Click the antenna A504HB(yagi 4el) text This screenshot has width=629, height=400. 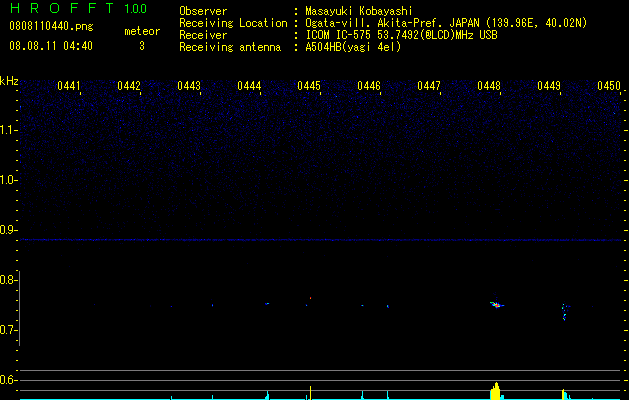pos(353,47)
